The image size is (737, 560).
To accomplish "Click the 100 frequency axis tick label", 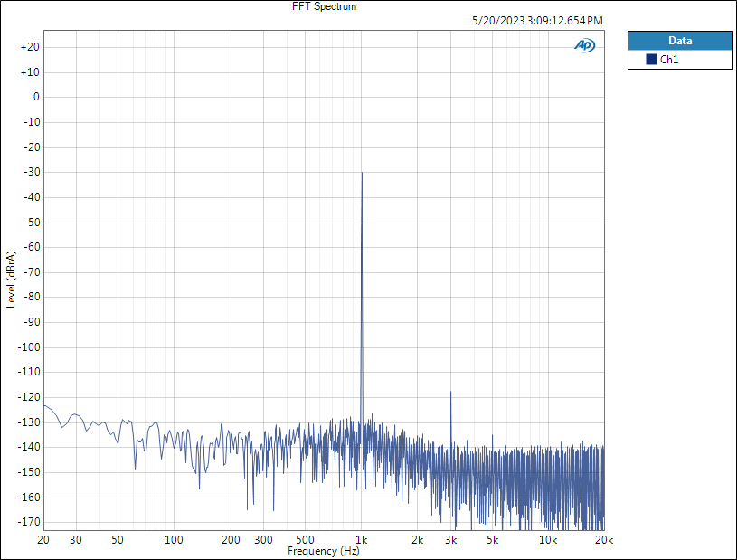I will coord(174,540).
